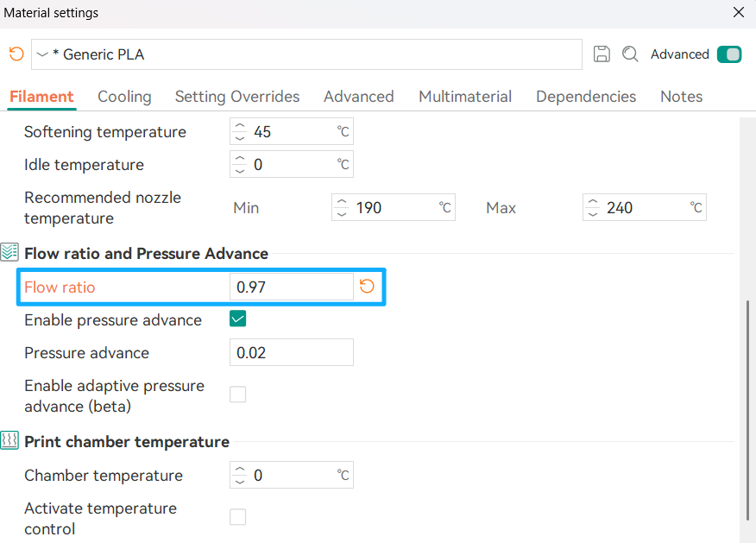Screen dimensions: 756x543
Task: Click the Flow ratio and Pressure Advance section icon
Action: pyautogui.click(x=9, y=253)
